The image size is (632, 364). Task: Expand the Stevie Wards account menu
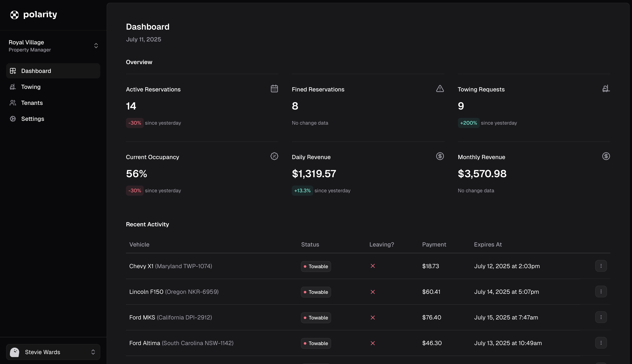93,352
